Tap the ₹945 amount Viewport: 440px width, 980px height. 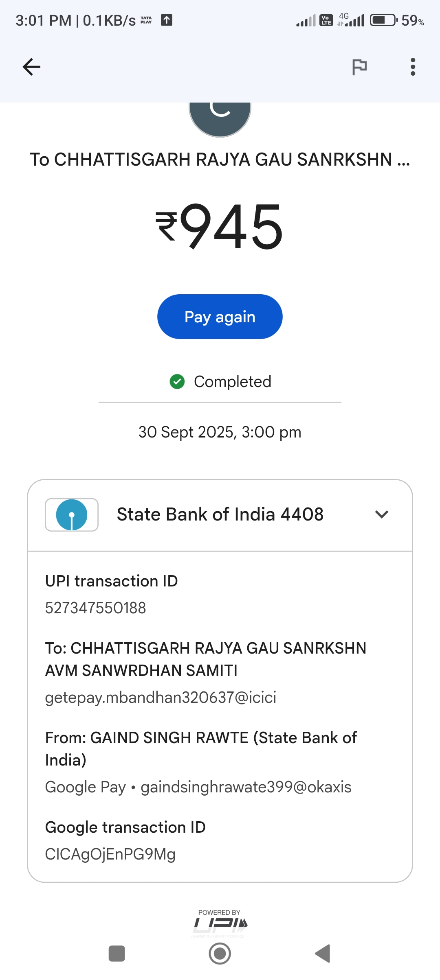pos(220,226)
